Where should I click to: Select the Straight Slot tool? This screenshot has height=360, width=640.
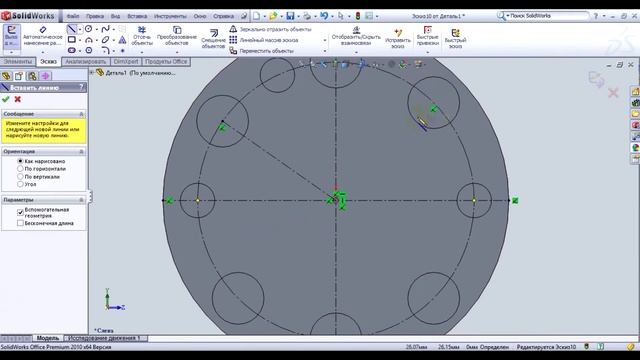coord(71,50)
